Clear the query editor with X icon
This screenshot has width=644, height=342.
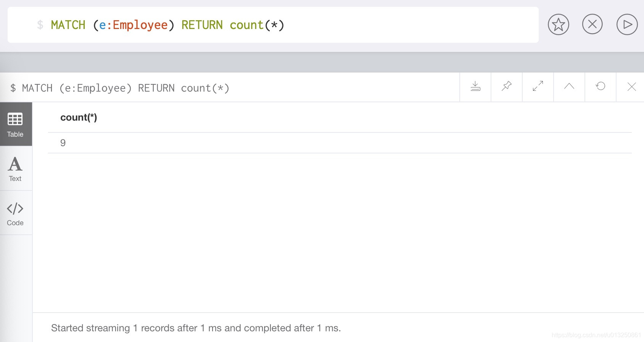[x=592, y=24]
